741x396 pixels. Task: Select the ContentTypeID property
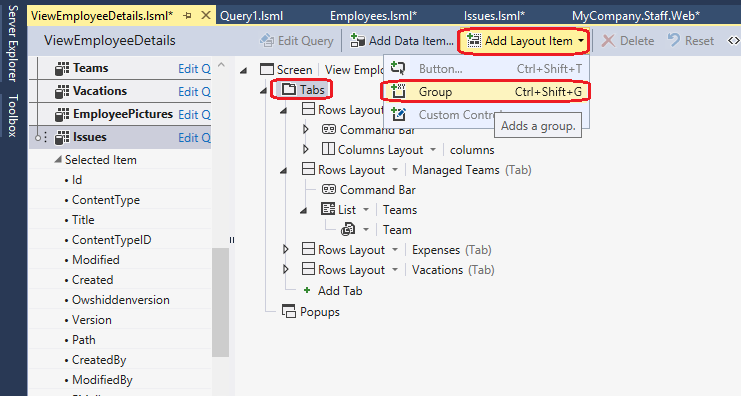click(x=112, y=240)
